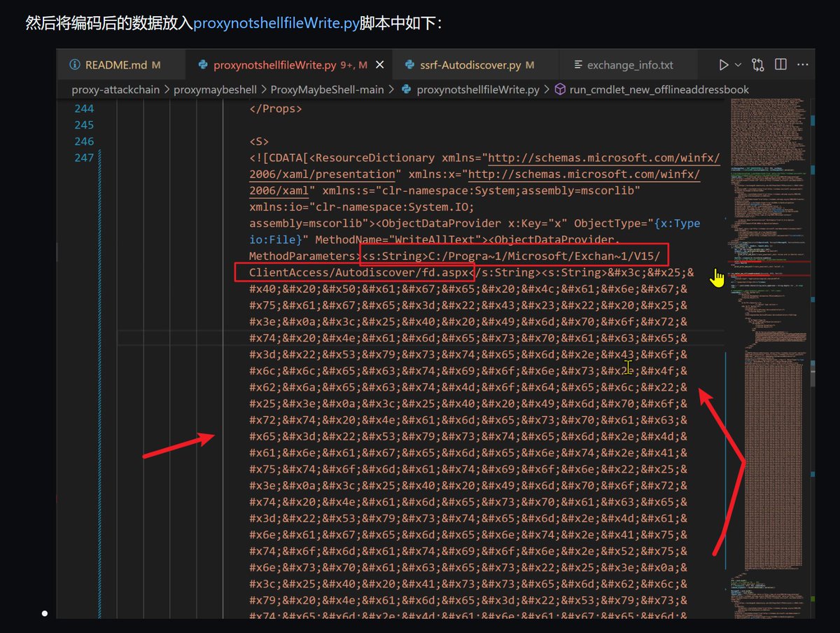Screen dimensions: 840x633
Task: Click the Split Editor icon
Action: click(x=780, y=65)
